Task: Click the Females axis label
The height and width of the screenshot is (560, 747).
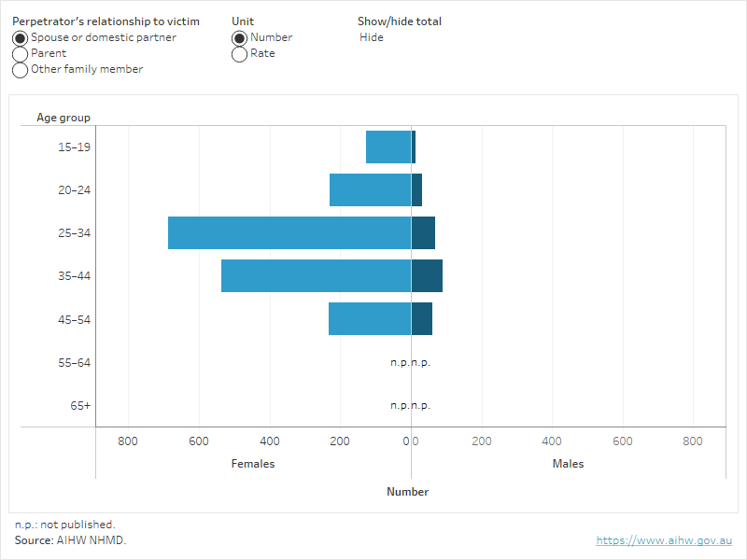Action: [253, 464]
